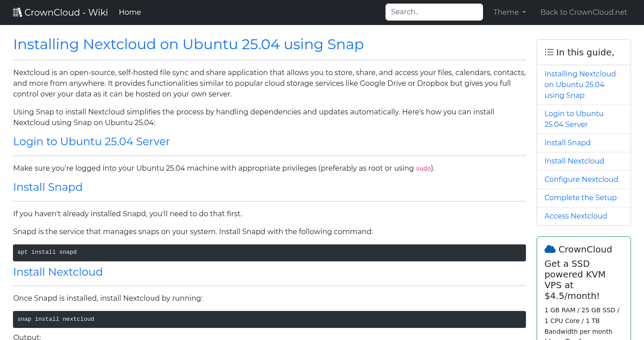The image size is (644, 340).
Task: Click 'Configure Nextcloud' in the sidebar
Action: coord(581,179)
